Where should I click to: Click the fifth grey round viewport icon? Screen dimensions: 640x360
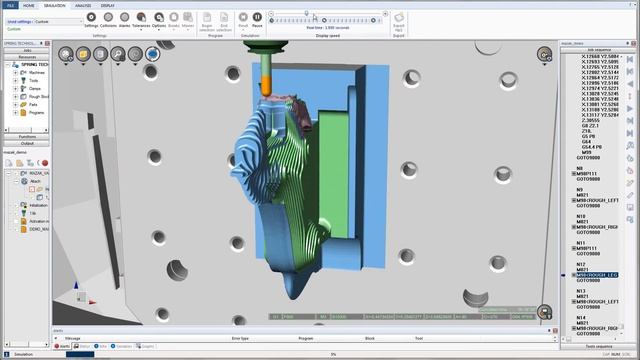point(135,54)
